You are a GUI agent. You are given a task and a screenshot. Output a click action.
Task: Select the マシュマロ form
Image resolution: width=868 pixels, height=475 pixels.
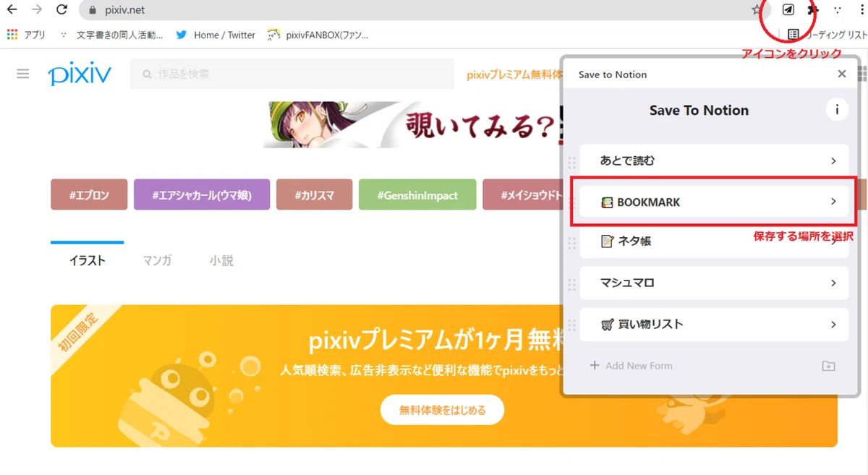714,283
